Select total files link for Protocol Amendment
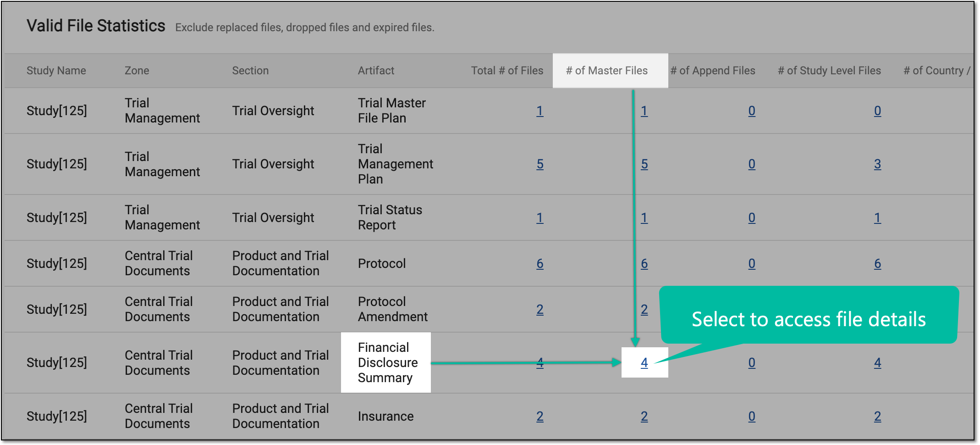 (x=540, y=309)
